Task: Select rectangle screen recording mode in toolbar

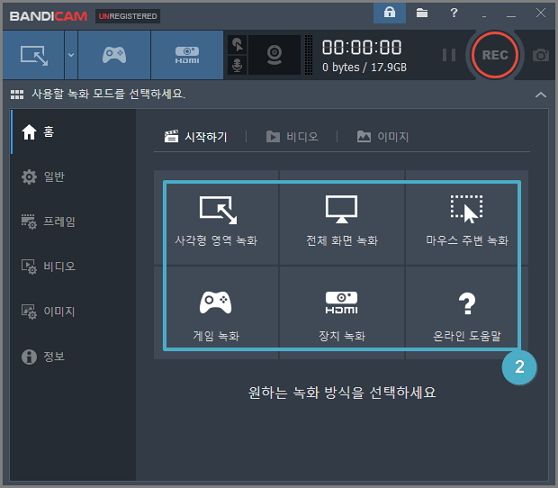Action: click(x=34, y=55)
